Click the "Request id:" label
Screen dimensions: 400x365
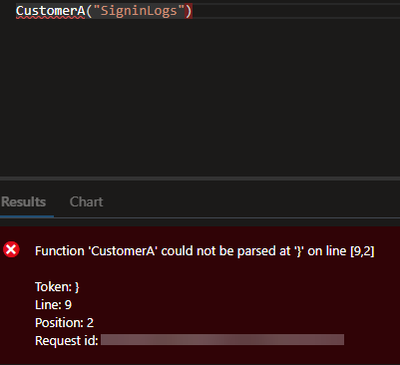(x=67, y=341)
